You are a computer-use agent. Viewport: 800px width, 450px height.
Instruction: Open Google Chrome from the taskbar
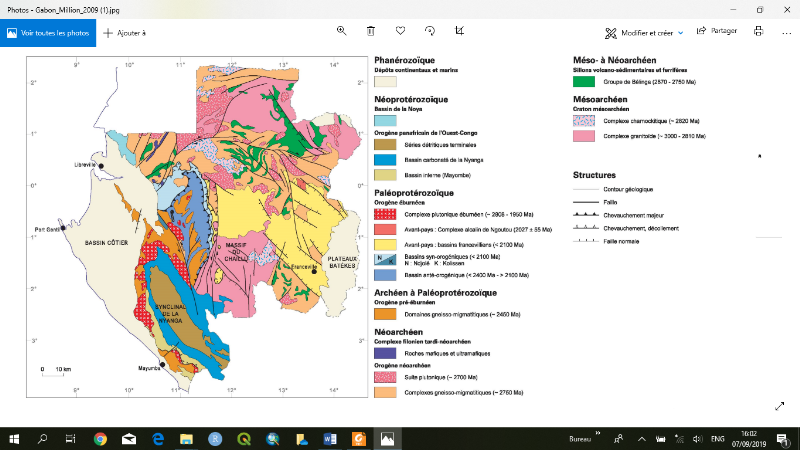point(101,438)
